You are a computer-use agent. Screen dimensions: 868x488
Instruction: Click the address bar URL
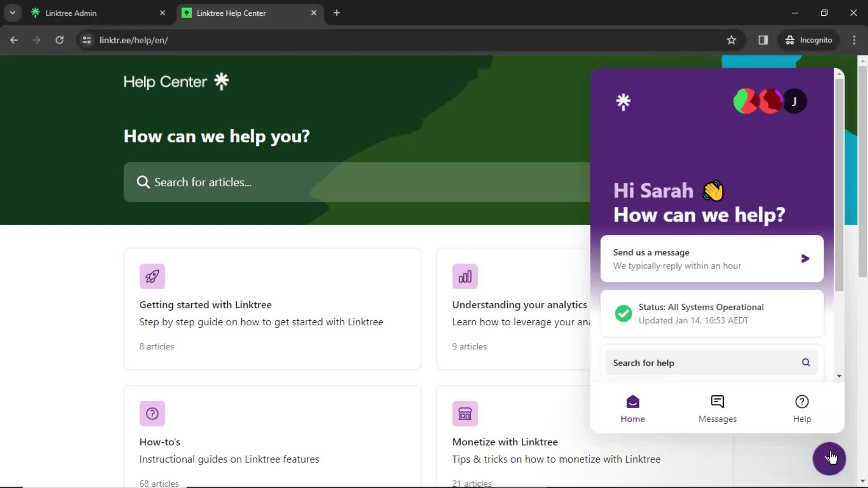133,40
